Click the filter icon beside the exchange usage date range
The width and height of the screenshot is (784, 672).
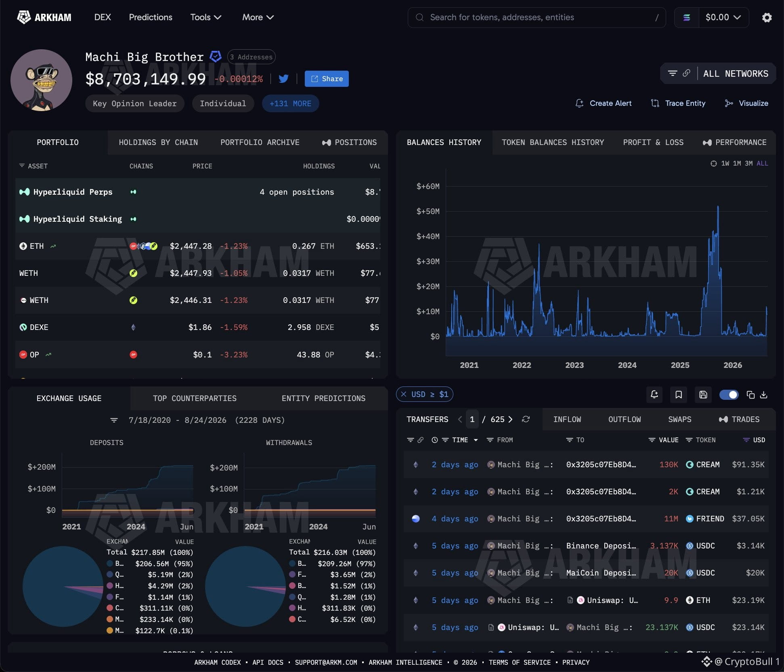point(114,420)
